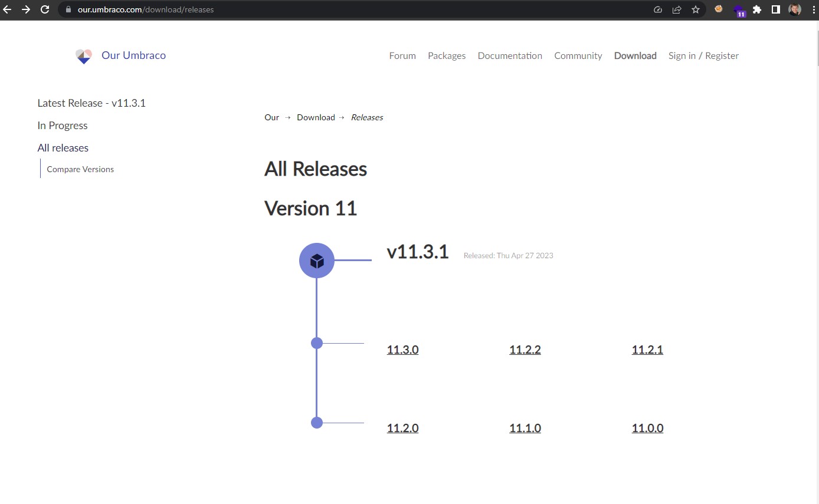Click the share page icon
The height and width of the screenshot is (504, 819).
click(677, 9)
